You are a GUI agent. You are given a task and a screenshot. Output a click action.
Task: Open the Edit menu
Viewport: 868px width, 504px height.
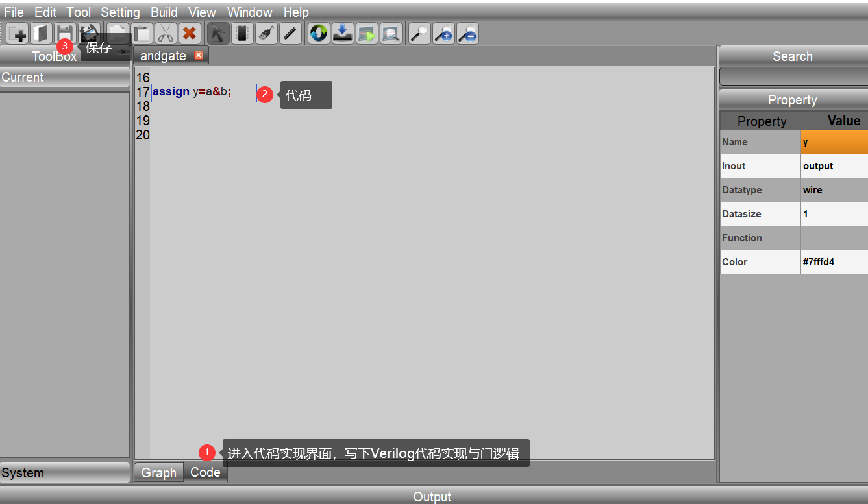(x=45, y=12)
